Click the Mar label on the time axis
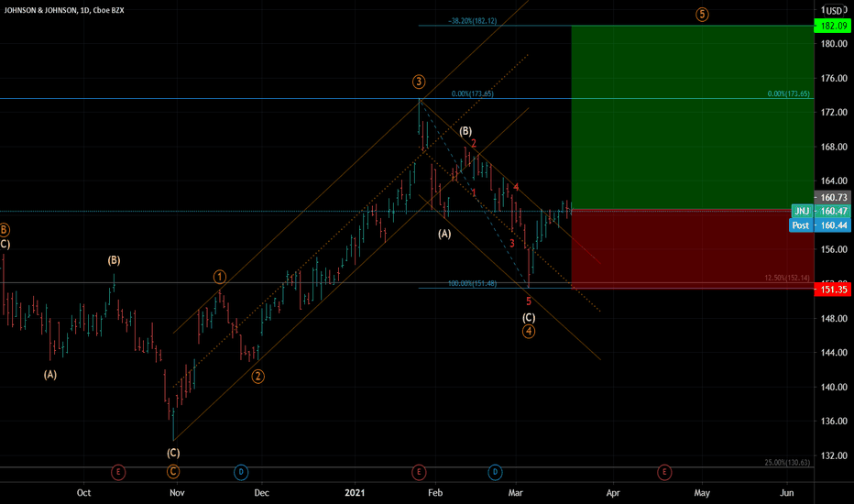 515,493
